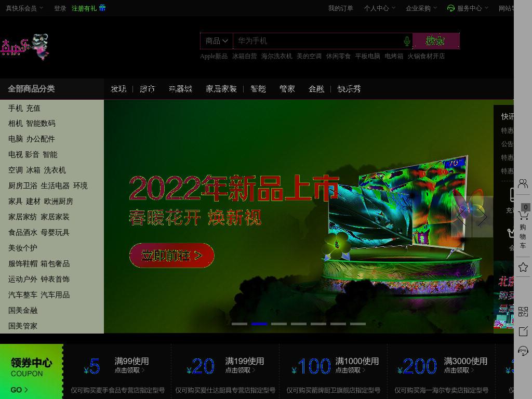Click the 美的空调 hot keyword
This screenshot has width=532, height=399.
coord(309,56)
